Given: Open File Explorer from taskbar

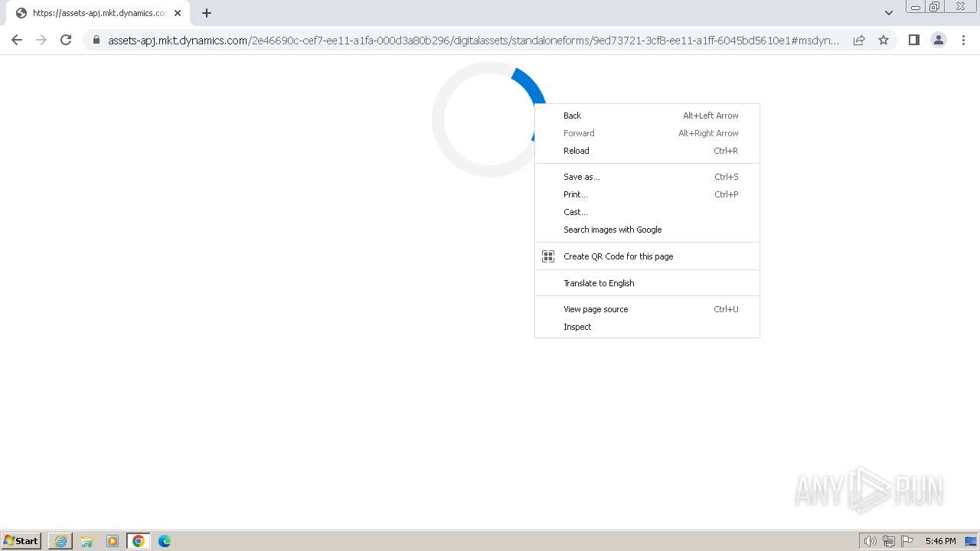Looking at the screenshot, I should click(87, 541).
